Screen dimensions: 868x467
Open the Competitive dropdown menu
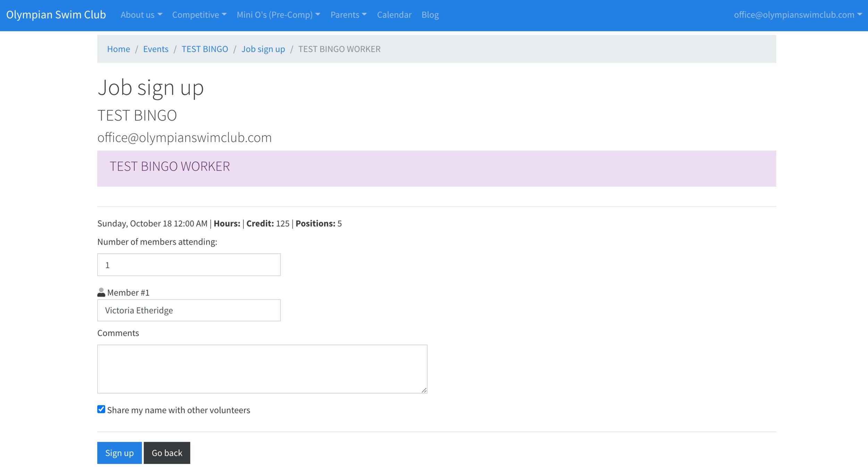click(199, 15)
